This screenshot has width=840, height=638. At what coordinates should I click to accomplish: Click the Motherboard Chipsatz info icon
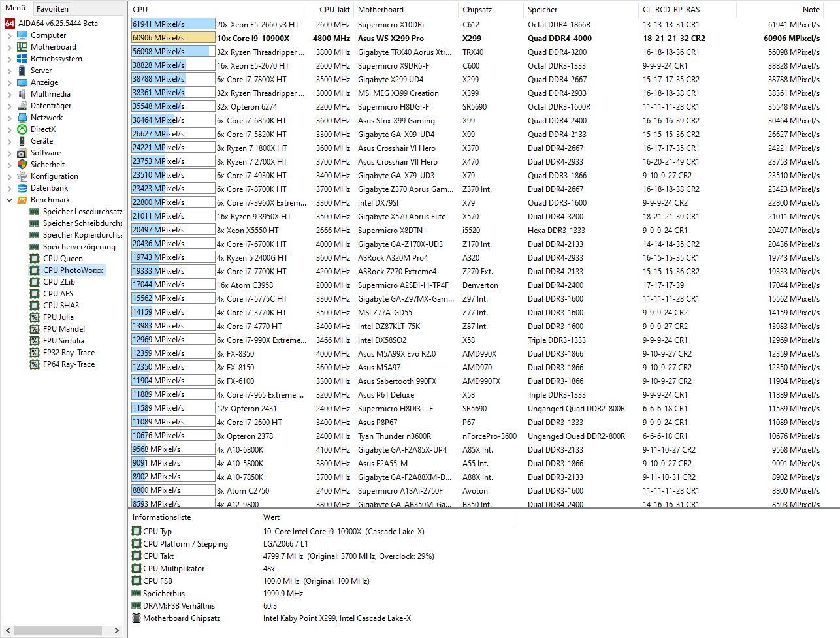point(137,618)
